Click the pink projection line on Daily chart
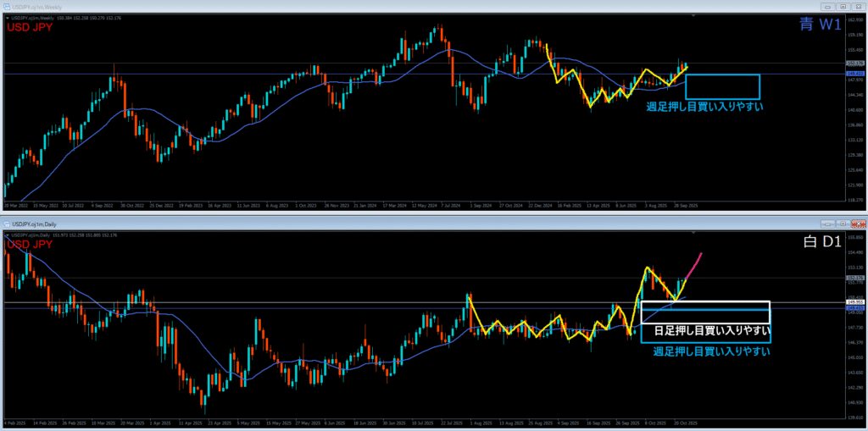The image size is (868, 431). click(x=693, y=264)
